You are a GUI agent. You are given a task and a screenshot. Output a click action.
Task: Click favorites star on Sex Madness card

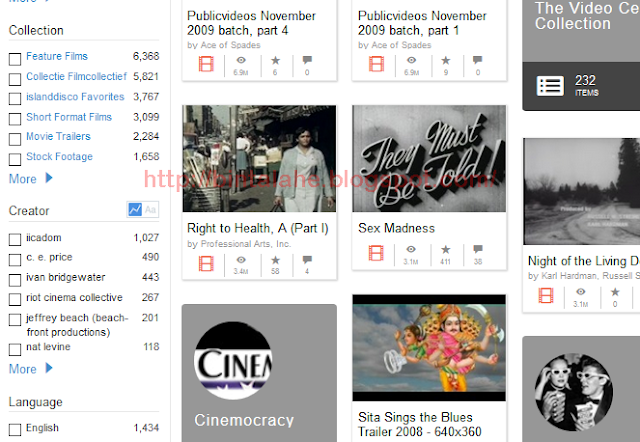pyautogui.click(x=446, y=249)
